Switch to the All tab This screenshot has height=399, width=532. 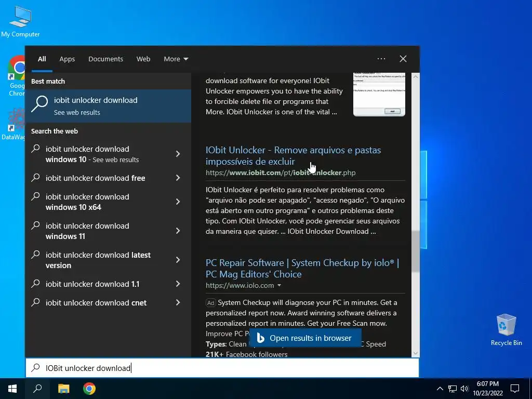tap(42, 59)
